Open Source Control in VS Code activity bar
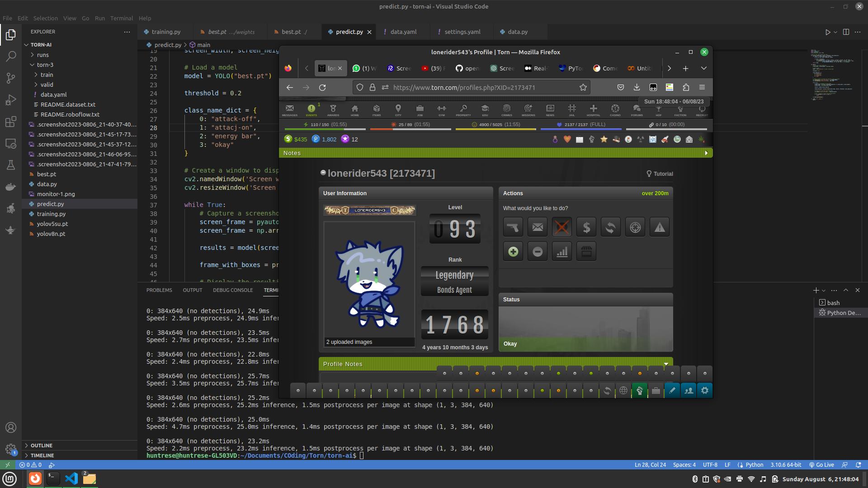This screenshot has width=868, height=488. point(11,78)
